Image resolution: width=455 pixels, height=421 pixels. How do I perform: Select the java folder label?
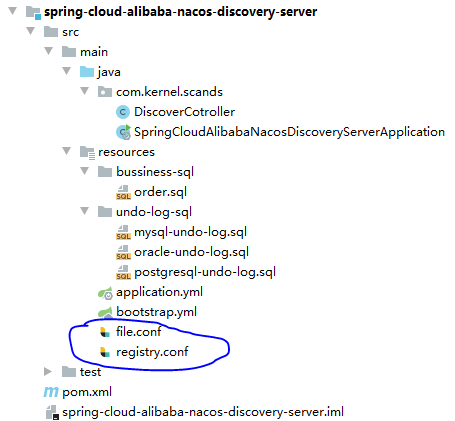click(109, 73)
